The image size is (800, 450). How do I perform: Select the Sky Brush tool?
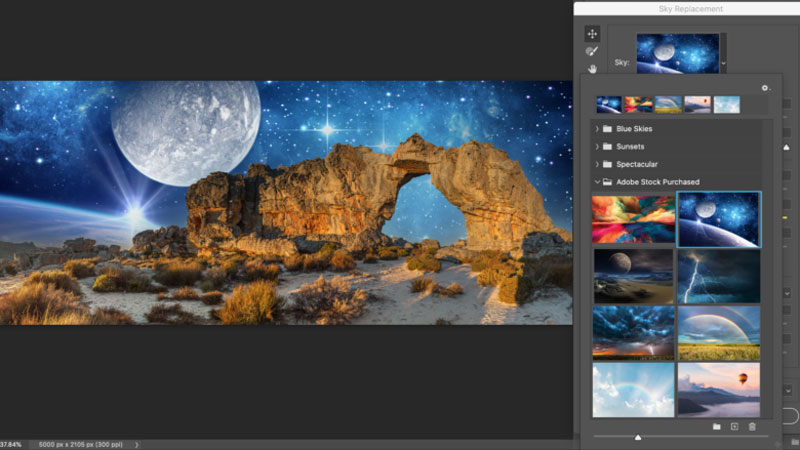click(592, 51)
